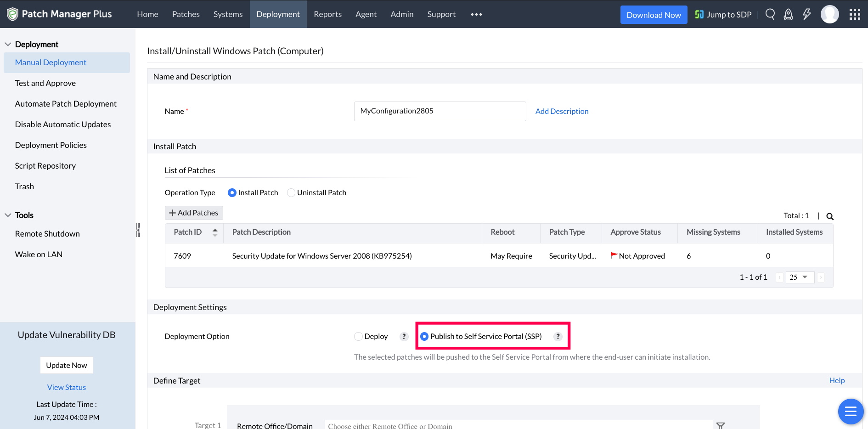
Task: Open the ellipsis overflow menu in navbar
Action: [x=476, y=14]
